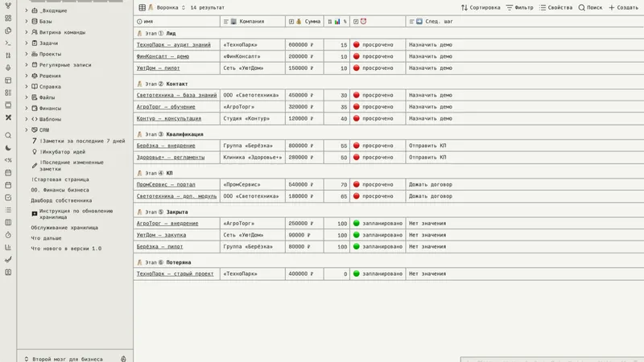Open Дашборд собственника note

coord(61,200)
